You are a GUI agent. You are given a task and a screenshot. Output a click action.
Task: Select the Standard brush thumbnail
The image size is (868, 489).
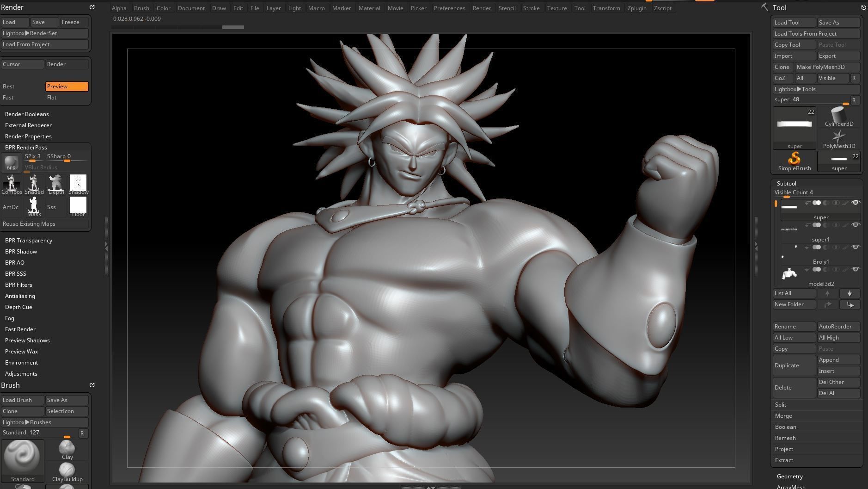click(x=22, y=461)
